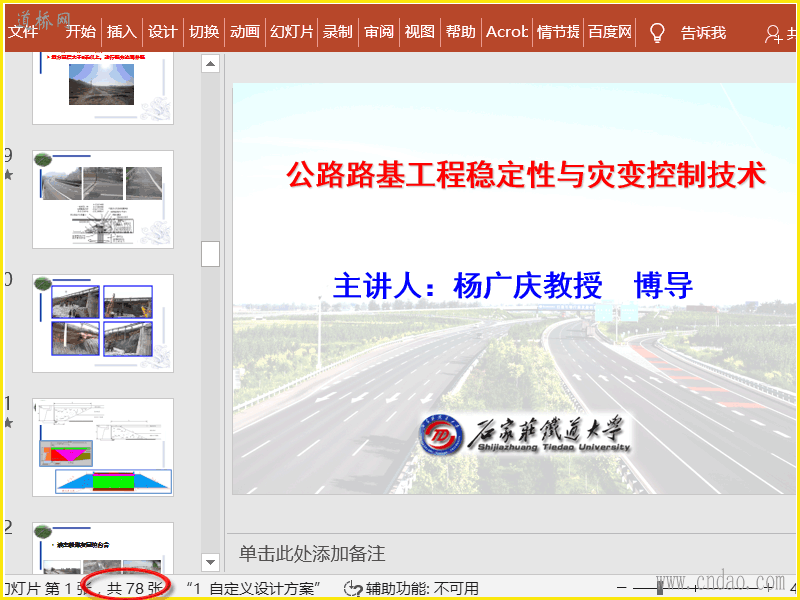
Task: Click the Shijiazhuang Tiedao University logo
Action: tap(525, 434)
